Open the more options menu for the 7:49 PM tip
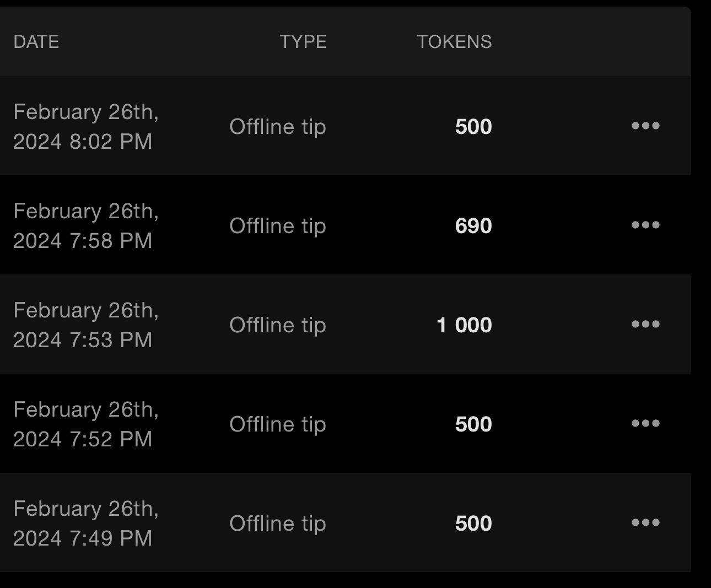Screen dimensions: 711x588 tap(645, 523)
